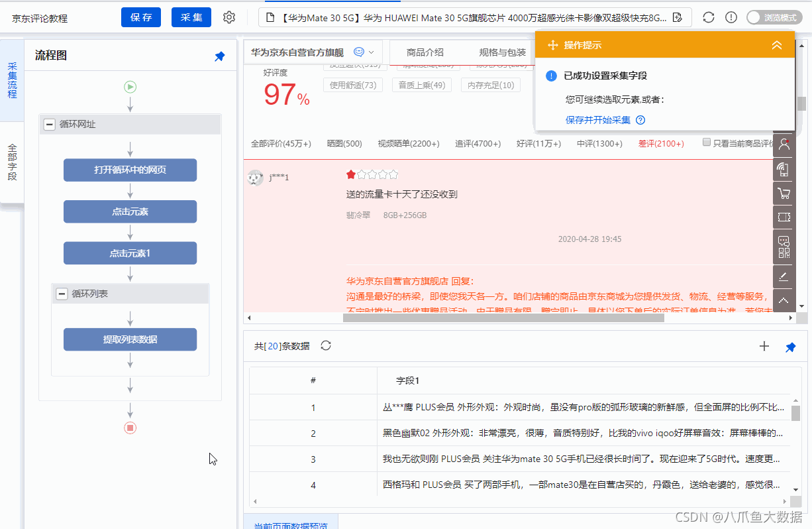This screenshot has height=529, width=812.
Task: Switch to the 采集流程 side tab
Action: point(12,80)
